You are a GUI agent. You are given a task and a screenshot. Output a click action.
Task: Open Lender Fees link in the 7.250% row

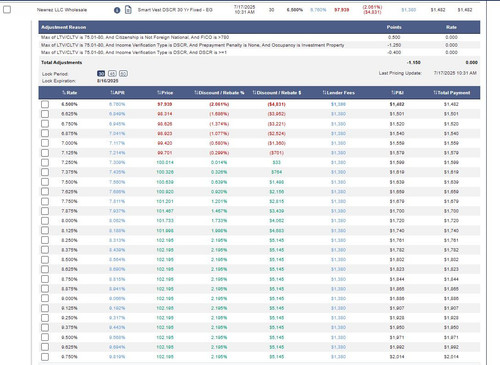[x=338, y=162]
